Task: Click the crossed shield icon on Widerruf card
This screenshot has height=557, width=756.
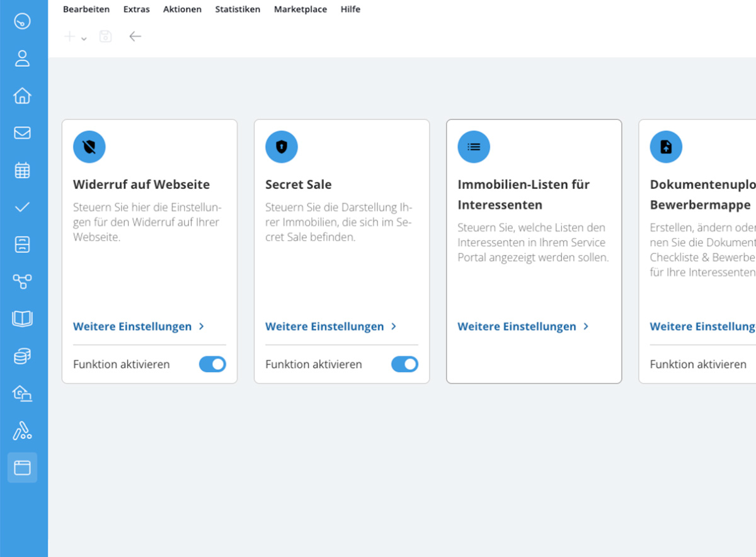Action: tap(89, 147)
